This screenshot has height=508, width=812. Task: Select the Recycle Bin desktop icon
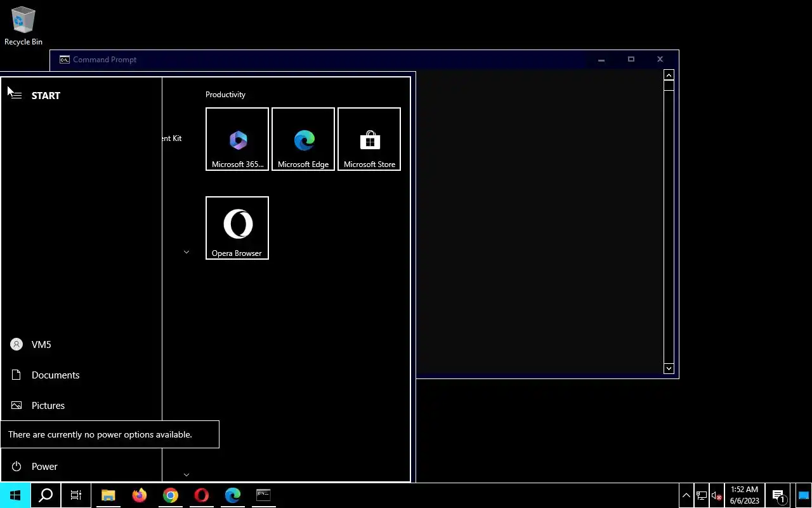pos(23,26)
